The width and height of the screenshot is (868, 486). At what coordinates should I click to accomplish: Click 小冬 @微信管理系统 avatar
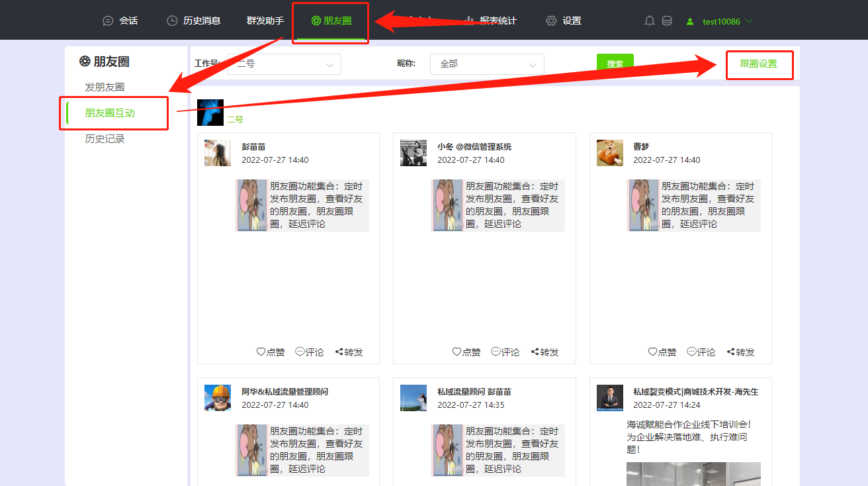(413, 153)
